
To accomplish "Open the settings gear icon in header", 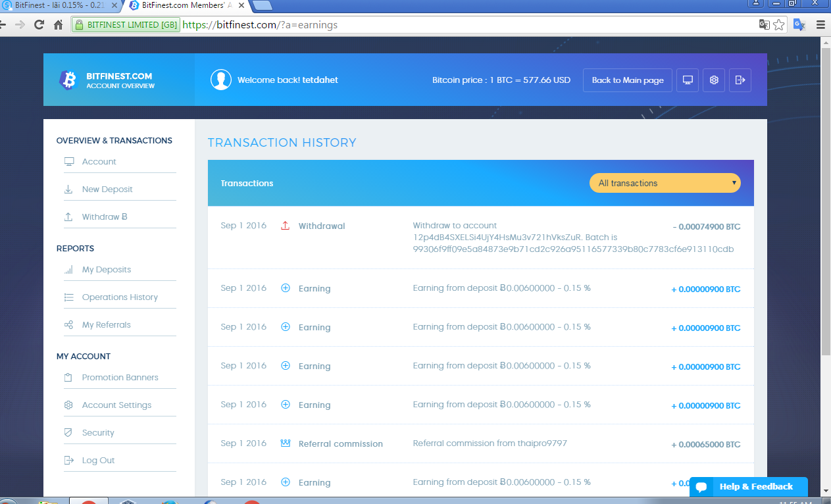I will pyautogui.click(x=714, y=80).
